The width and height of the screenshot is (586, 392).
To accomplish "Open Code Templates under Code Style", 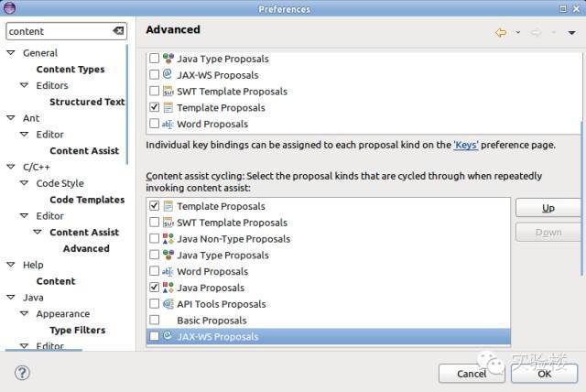I will 87,200.
